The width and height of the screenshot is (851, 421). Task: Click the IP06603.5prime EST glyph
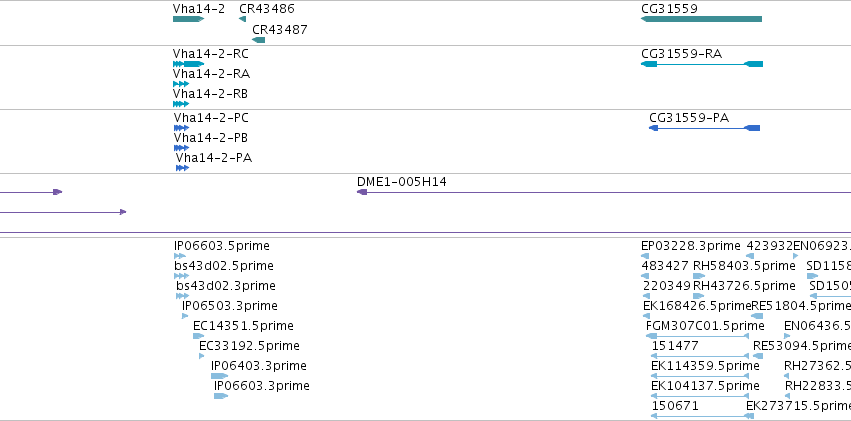pos(180,256)
